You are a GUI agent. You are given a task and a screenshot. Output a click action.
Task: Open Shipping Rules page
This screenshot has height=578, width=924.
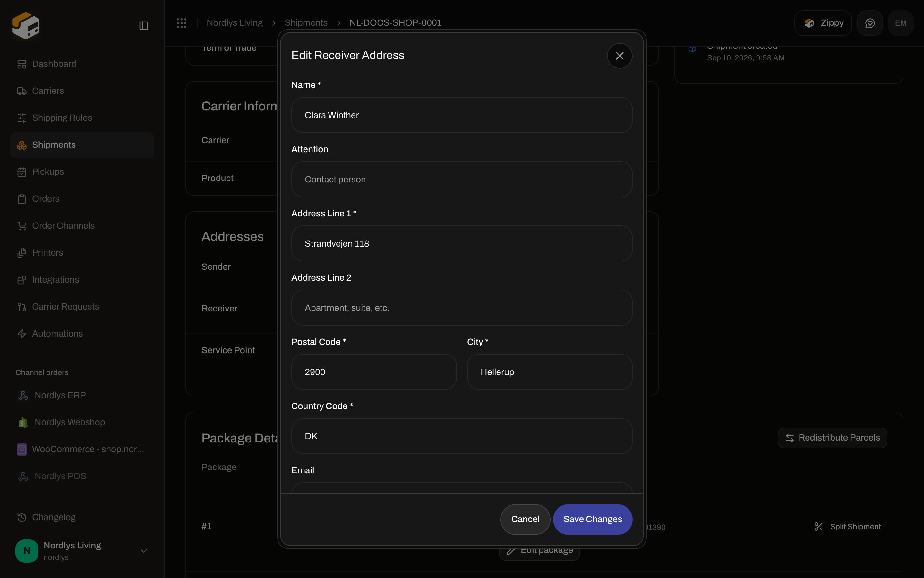click(82, 118)
